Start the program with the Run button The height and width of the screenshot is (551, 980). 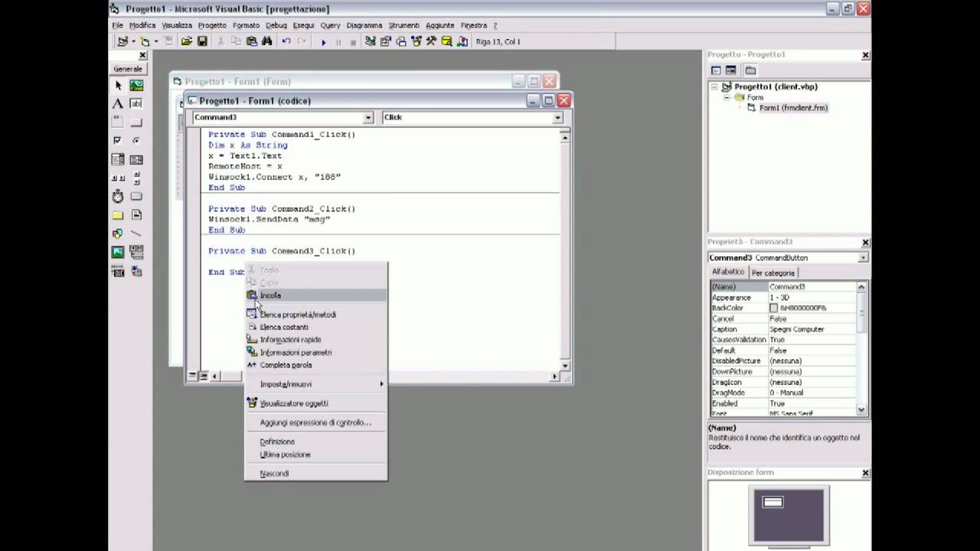[x=323, y=42]
